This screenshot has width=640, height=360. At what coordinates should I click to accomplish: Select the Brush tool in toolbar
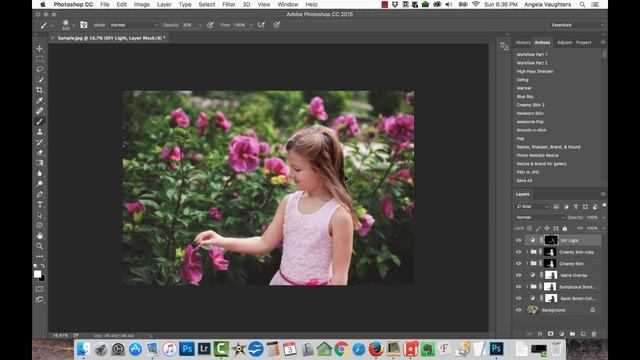tap(40, 121)
